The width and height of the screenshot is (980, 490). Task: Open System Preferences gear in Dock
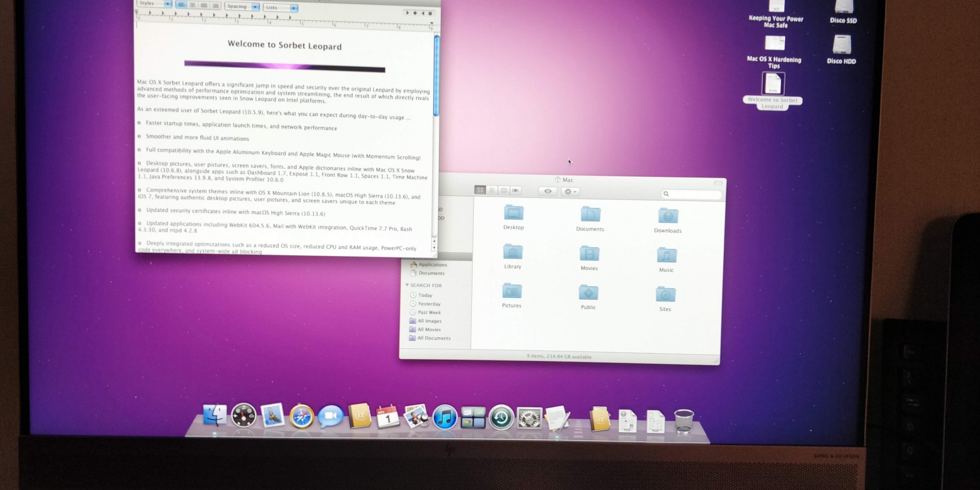(x=530, y=419)
